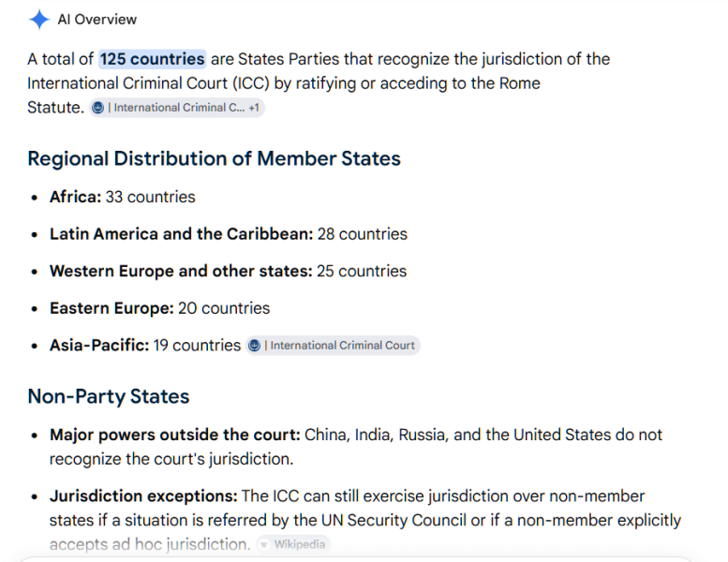
Task: Click the +1 additional sources indicator
Action: click(x=254, y=108)
